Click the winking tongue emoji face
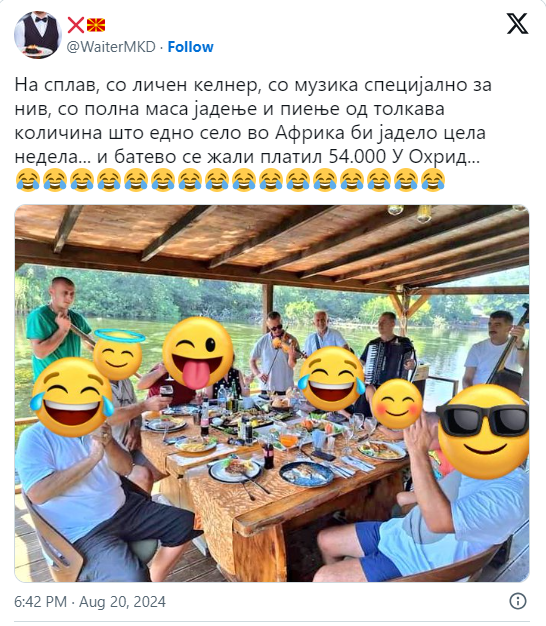This screenshot has width=546, height=626. [x=198, y=353]
